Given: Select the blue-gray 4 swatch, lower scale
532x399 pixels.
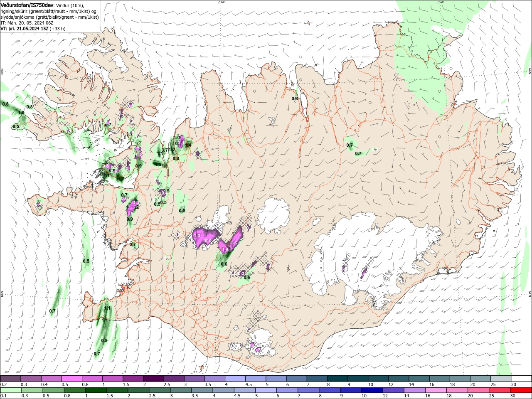Looking at the screenshot, I should point(223,390).
